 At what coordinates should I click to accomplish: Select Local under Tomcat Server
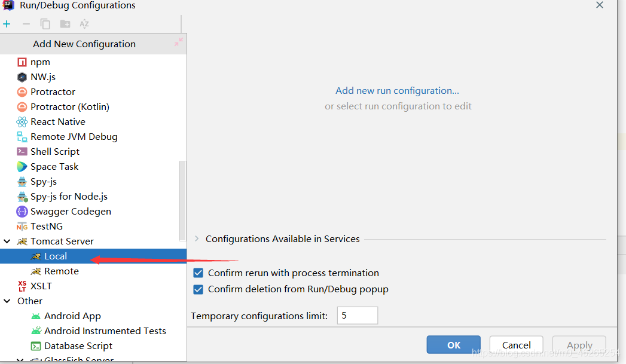pyautogui.click(x=56, y=256)
